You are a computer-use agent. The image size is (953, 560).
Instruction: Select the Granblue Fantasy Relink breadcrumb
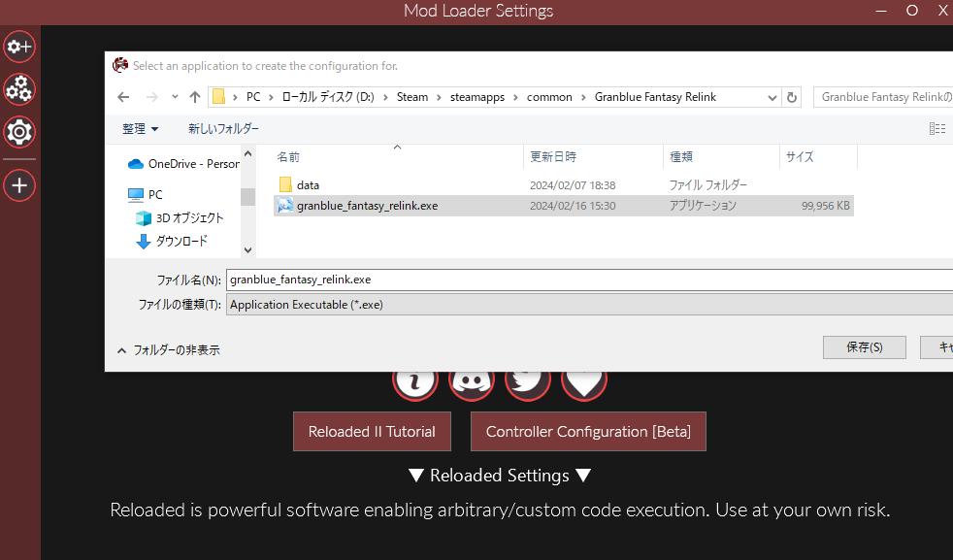[655, 97]
